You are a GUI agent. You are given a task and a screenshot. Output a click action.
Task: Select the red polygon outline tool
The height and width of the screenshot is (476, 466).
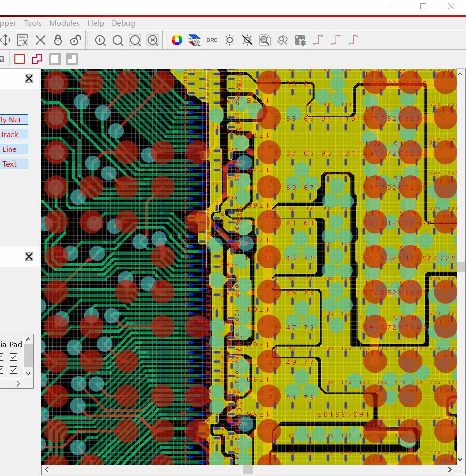coord(37,59)
